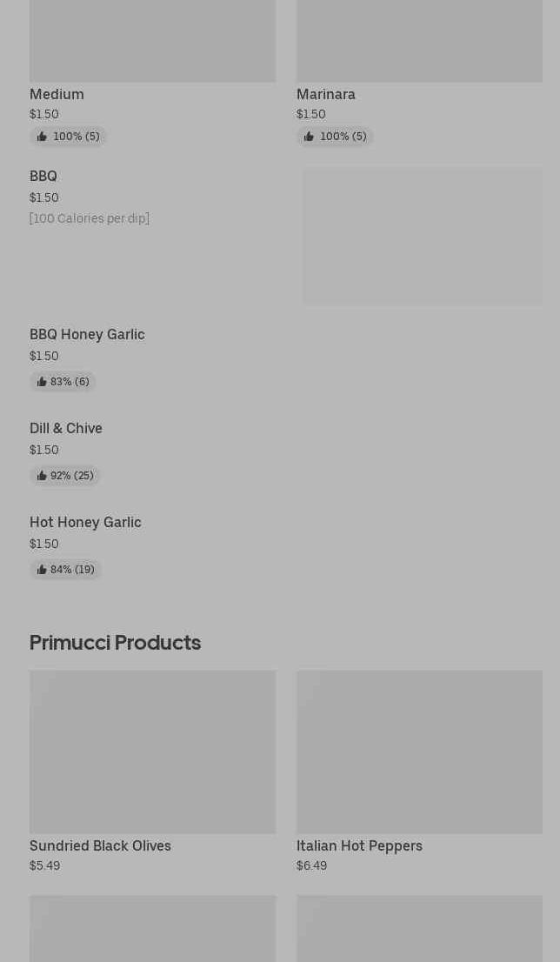Choose the Dill & Chive dip

coord(66,429)
